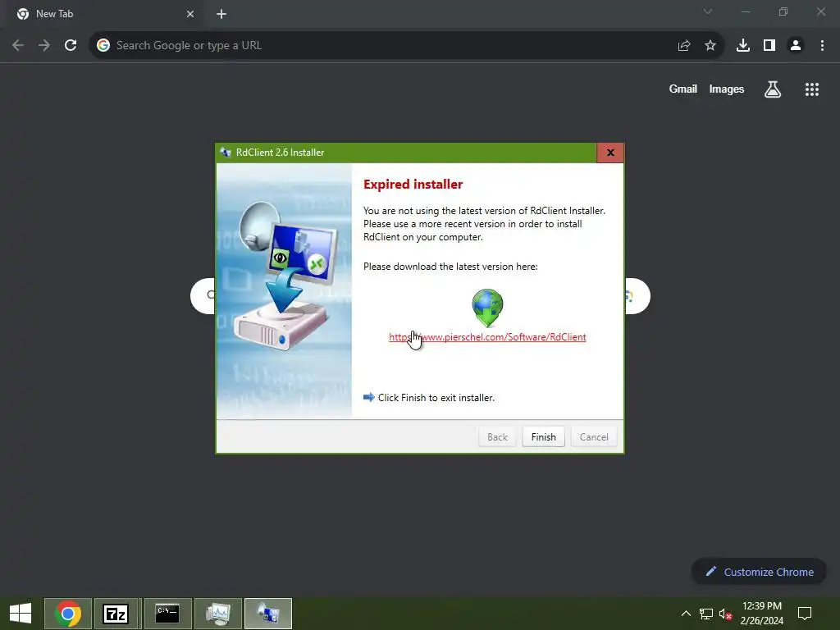Open 7-Zip from taskbar
Screen dimensions: 840x630
(116, 614)
